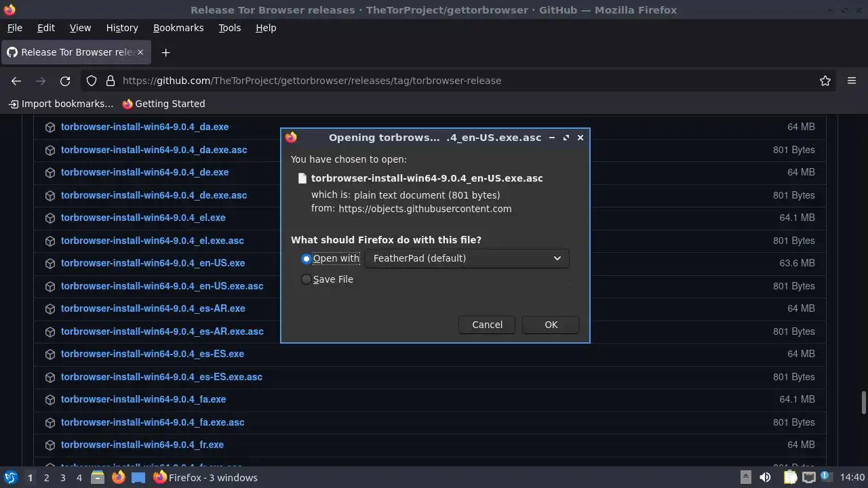Image resolution: width=868 pixels, height=488 pixels.
Task: Click the Import bookmarks toolbar item
Action: 61,104
